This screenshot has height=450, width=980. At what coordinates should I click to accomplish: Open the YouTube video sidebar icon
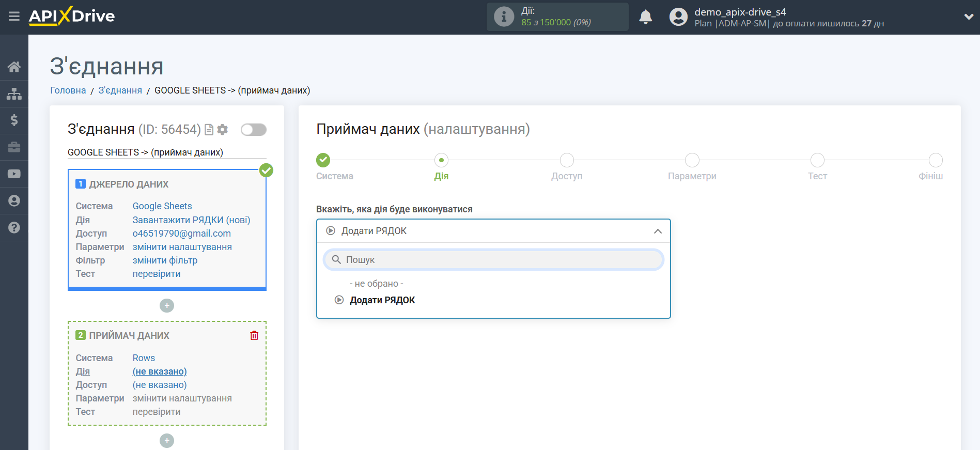[x=14, y=174]
